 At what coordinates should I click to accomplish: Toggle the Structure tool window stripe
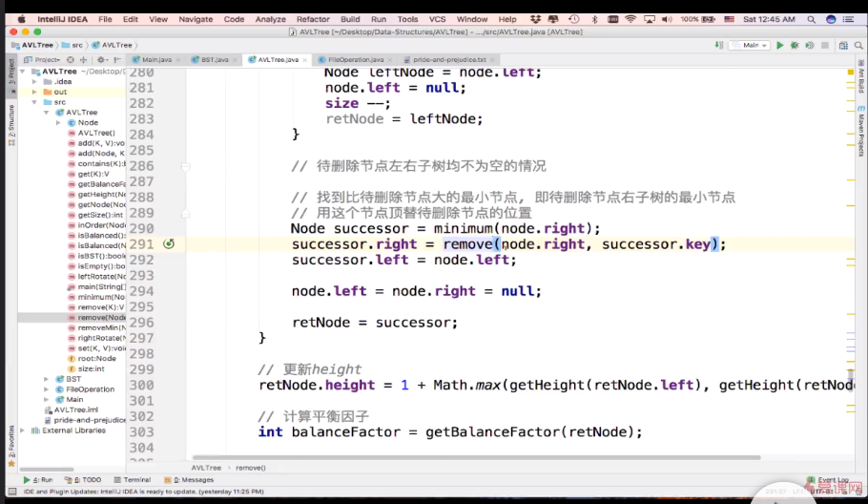[x=11, y=126]
